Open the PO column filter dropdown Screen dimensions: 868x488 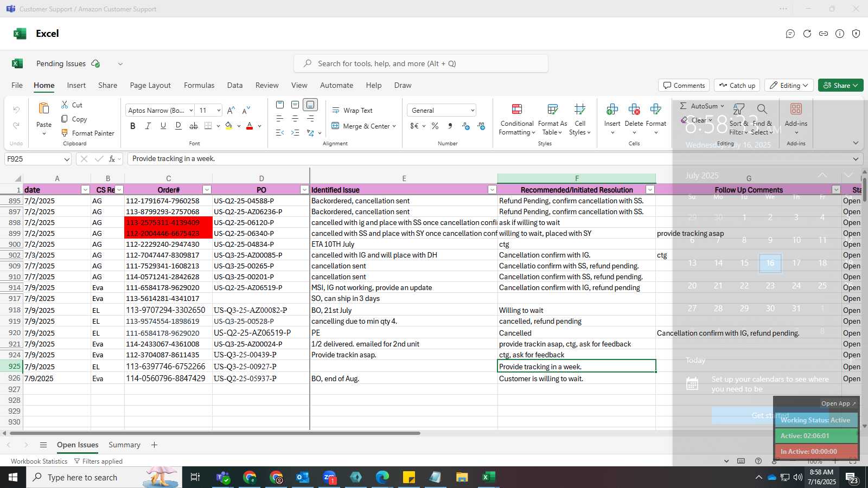(304, 190)
